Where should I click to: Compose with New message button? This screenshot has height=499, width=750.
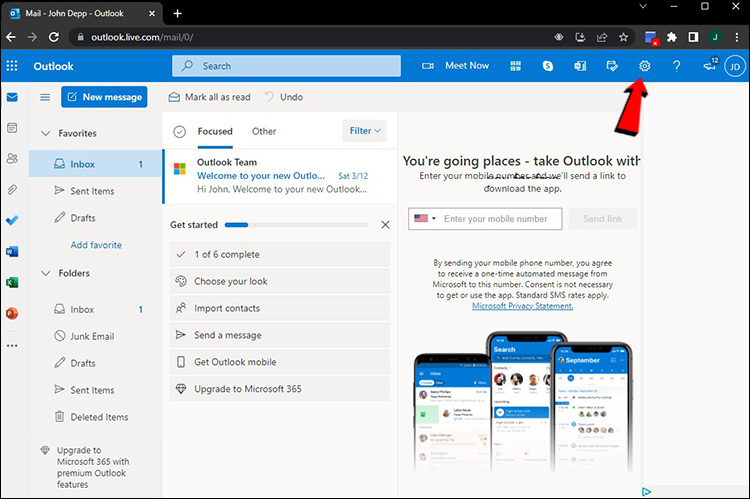tap(104, 97)
